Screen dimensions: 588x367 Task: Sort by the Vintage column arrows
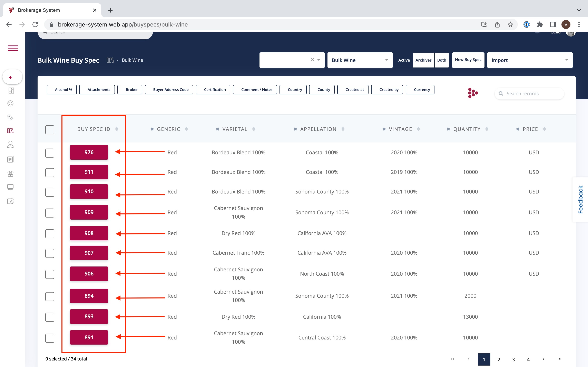tap(418, 129)
